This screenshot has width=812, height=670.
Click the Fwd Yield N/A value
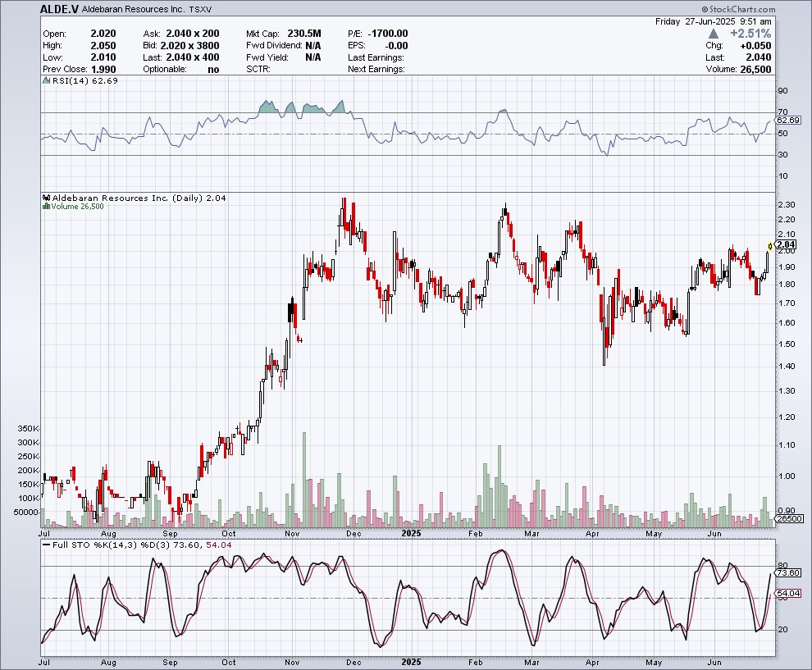312,57
